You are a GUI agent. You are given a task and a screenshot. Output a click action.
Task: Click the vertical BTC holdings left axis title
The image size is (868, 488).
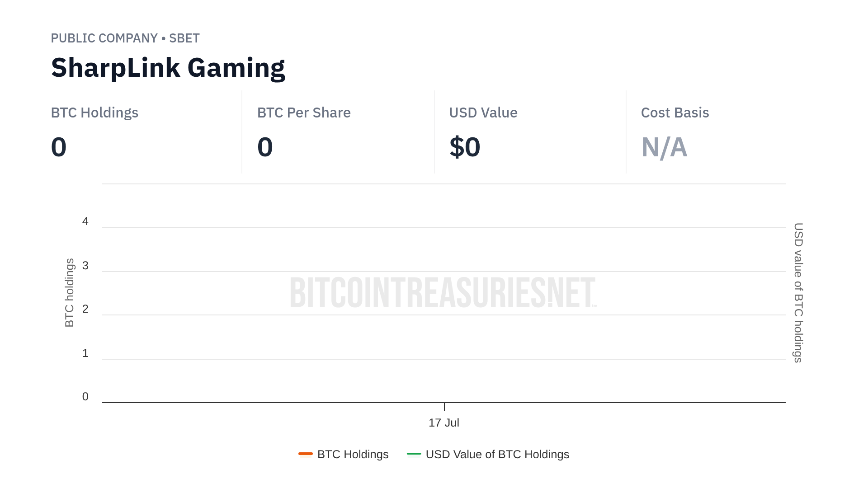(x=69, y=293)
